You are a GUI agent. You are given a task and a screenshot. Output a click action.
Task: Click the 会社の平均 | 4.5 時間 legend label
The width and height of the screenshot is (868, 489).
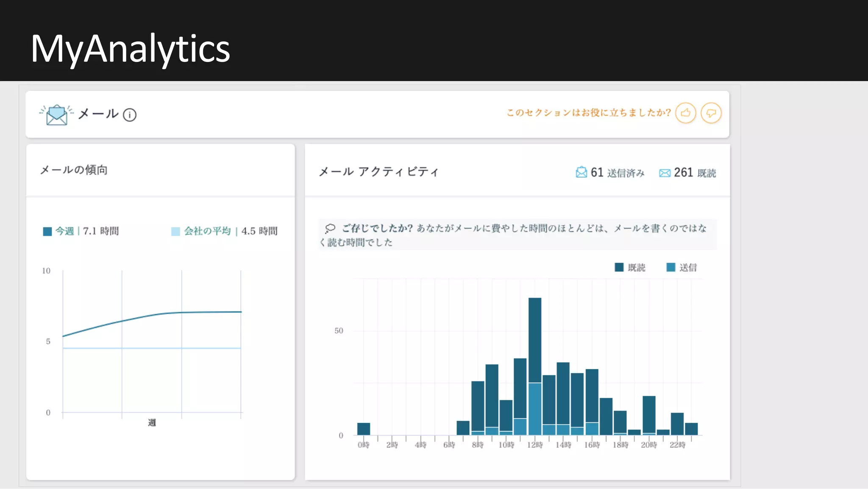click(x=231, y=231)
